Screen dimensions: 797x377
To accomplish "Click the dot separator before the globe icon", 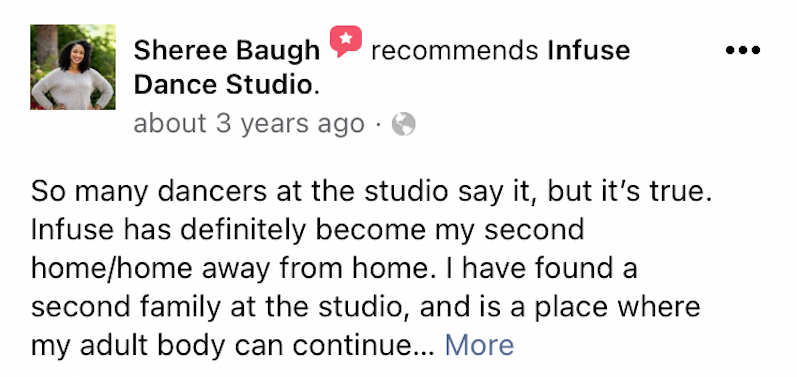I will click(378, 124).
